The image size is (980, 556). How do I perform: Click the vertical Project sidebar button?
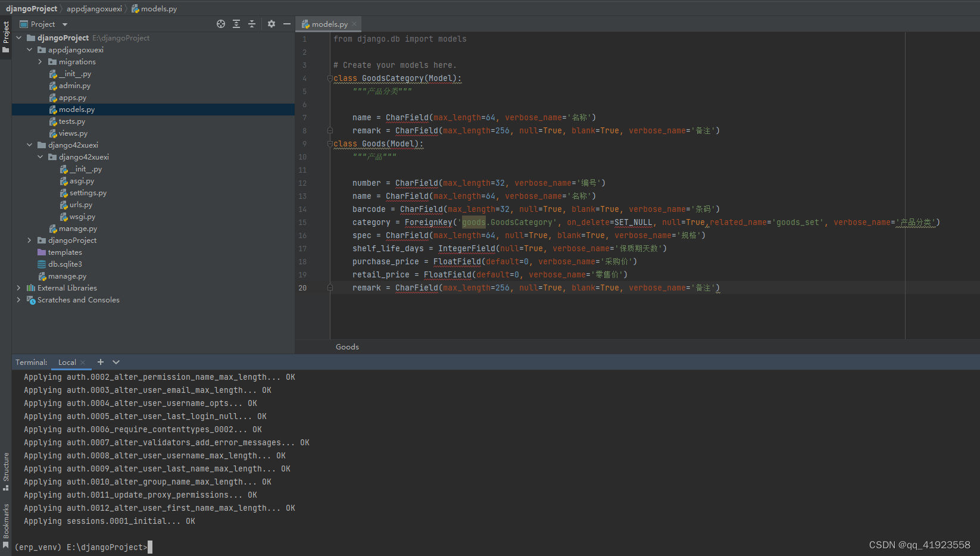click(x=6, y=33)
